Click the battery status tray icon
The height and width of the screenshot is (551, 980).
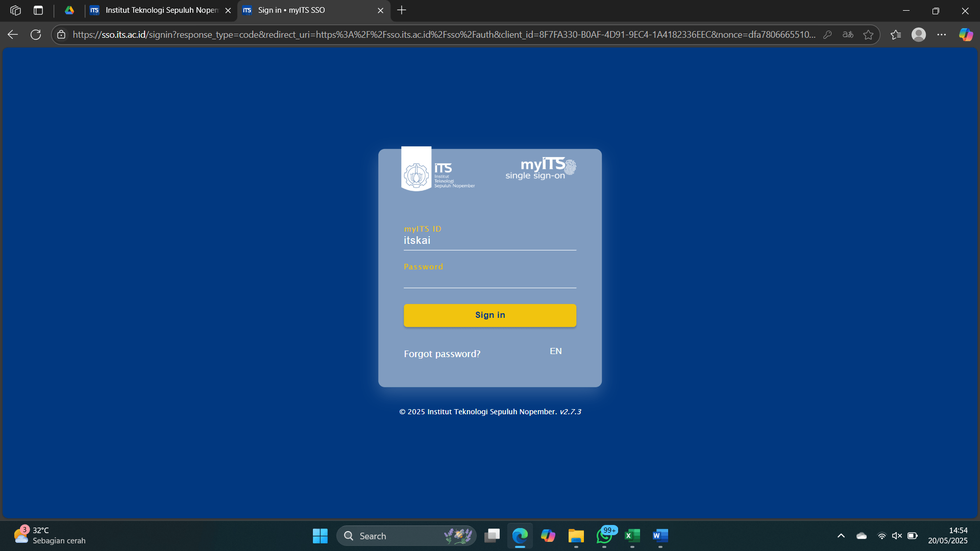913,536
